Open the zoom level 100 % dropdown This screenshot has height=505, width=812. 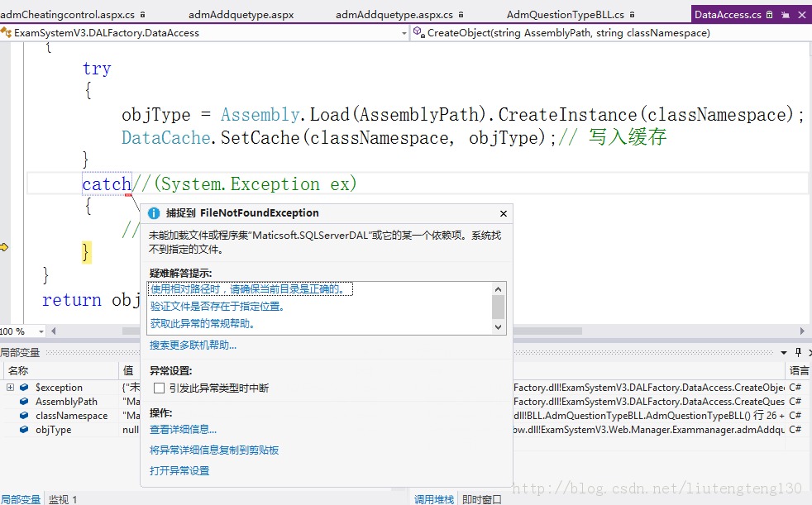[41, 331]
